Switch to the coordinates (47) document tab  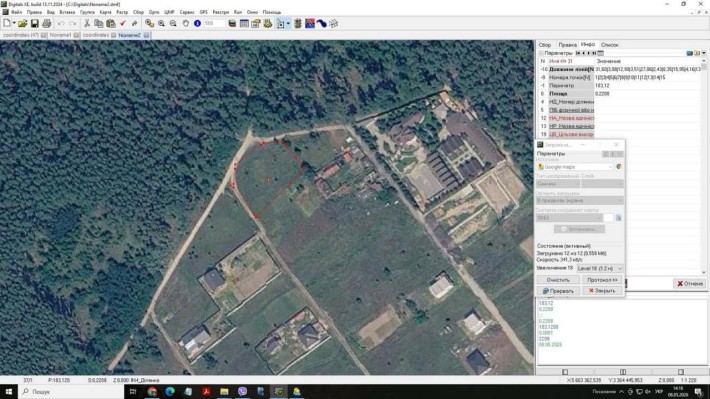coord(21,35)
